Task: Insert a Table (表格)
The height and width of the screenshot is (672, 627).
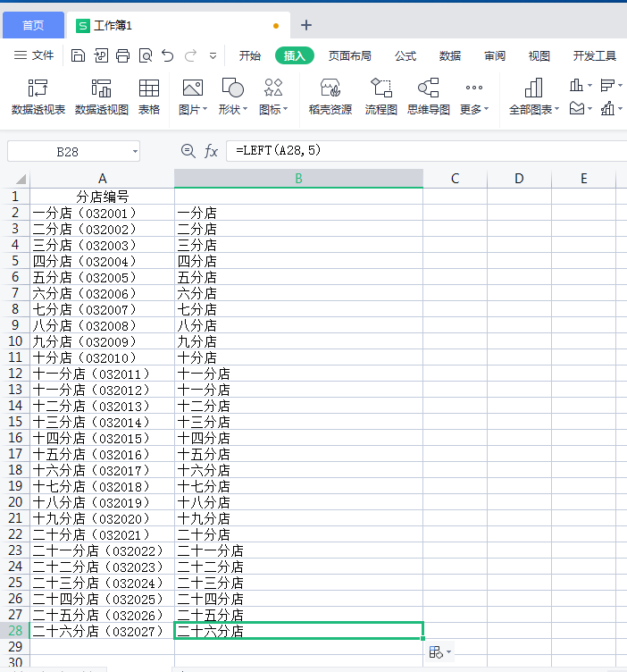Action: click(x=149, y=97)
